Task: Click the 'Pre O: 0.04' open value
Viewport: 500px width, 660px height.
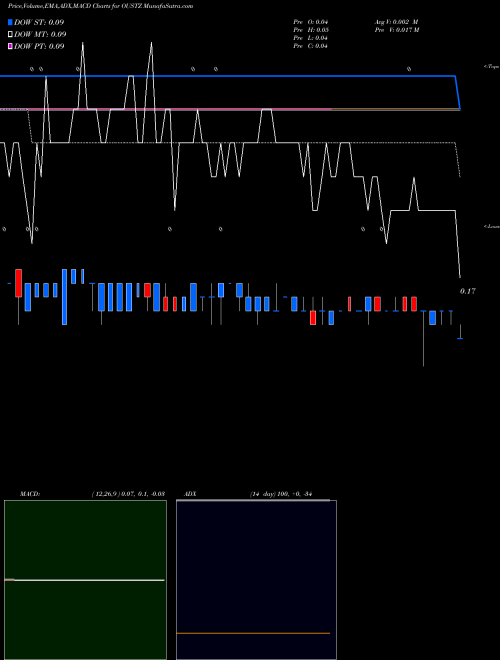Action: [x=311, y=22]
